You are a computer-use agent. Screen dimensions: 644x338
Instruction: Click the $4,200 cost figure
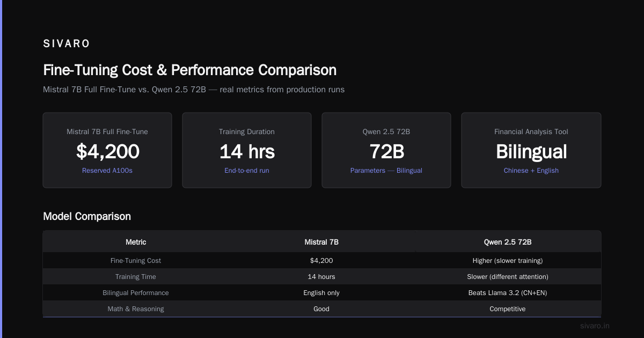(x=107, y=152)
